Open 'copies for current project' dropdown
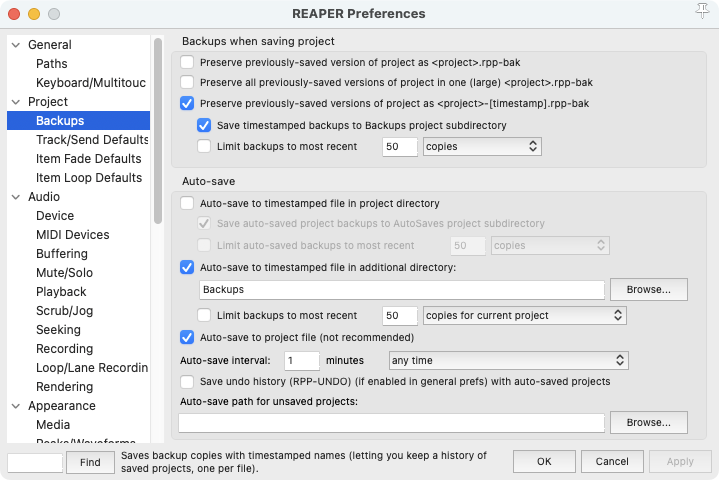Image resolution: width=719 pixels, height=480 pixels. coord(524,316)
